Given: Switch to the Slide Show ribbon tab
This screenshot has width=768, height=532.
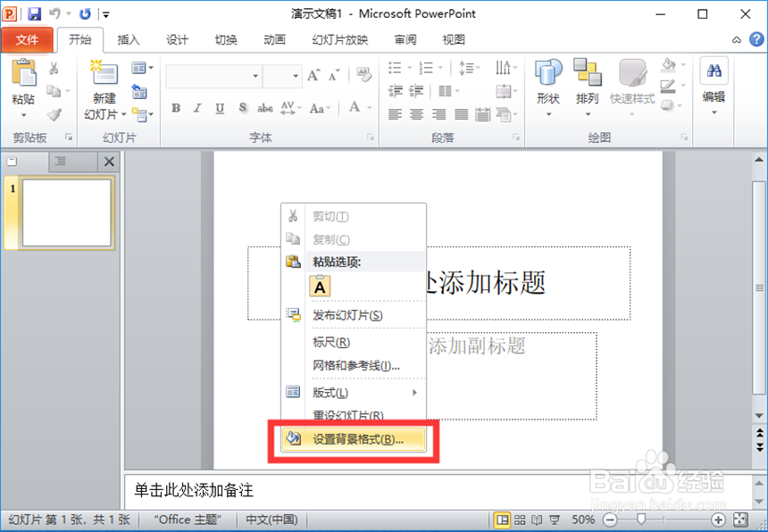Looking at the screenshot, I should 340,39.
